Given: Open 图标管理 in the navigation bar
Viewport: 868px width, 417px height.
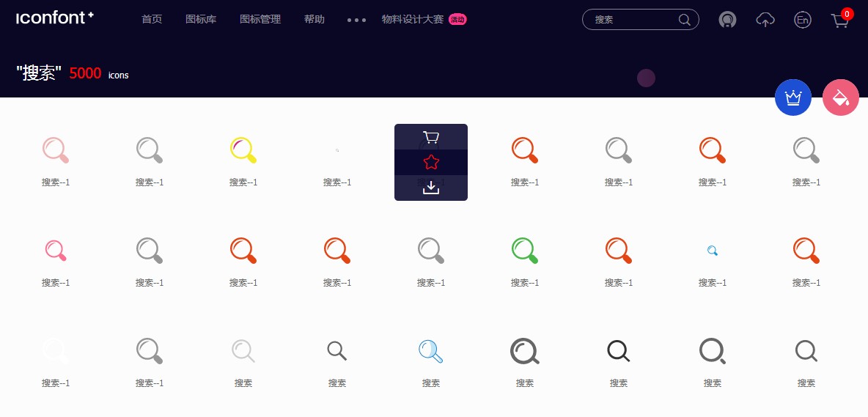Looking at the screenshot, I should [x=260, y=19].
